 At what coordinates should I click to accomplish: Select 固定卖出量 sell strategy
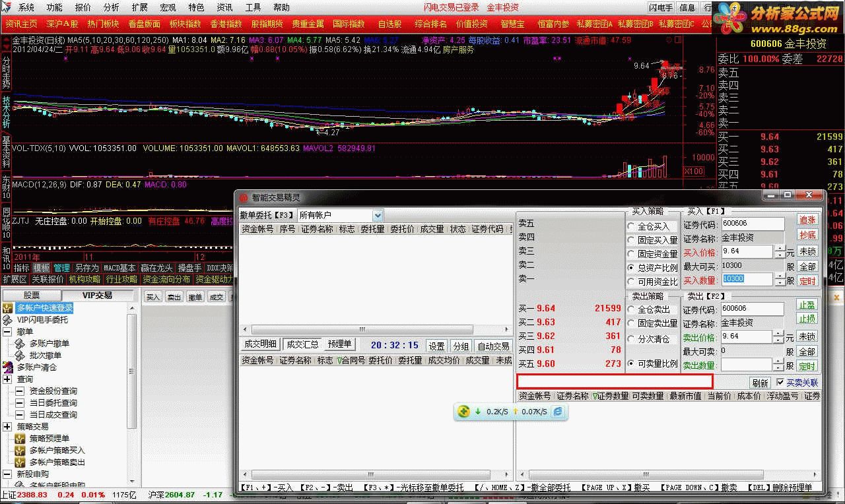(x=652, y=323)
